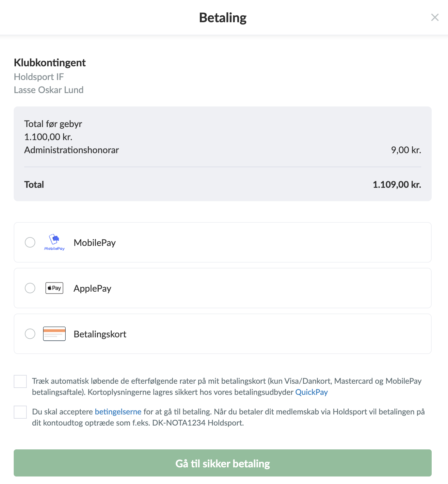Close the Betaling dialog with X
The image size is (448, 484).
coord(435,17)
